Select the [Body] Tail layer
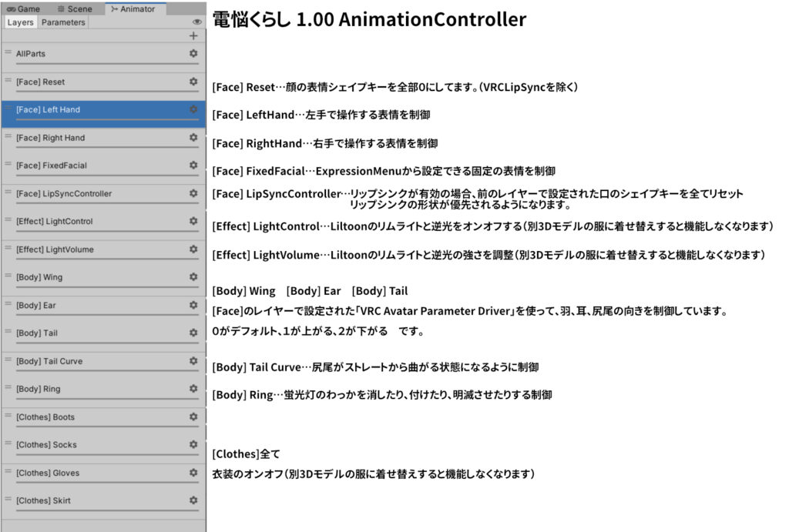The height and width of the screenshot is (532, 789). [x=103, y=336]
